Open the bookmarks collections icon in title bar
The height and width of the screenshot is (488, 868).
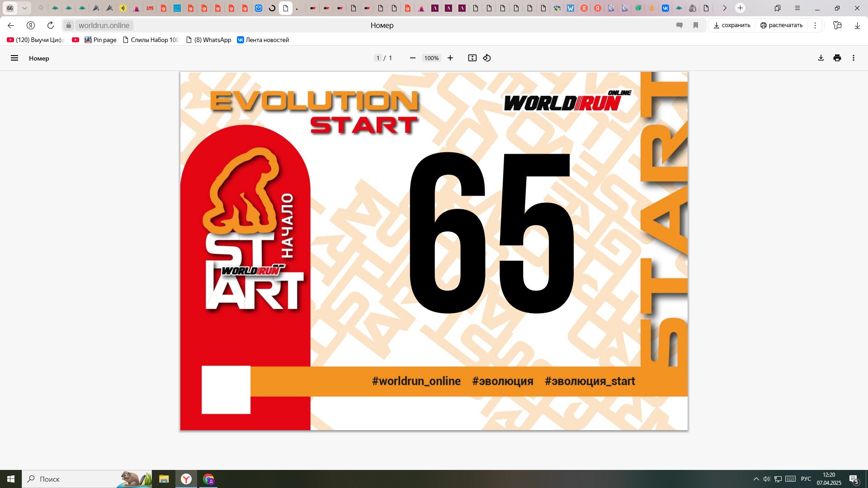[x=778, y=8]
